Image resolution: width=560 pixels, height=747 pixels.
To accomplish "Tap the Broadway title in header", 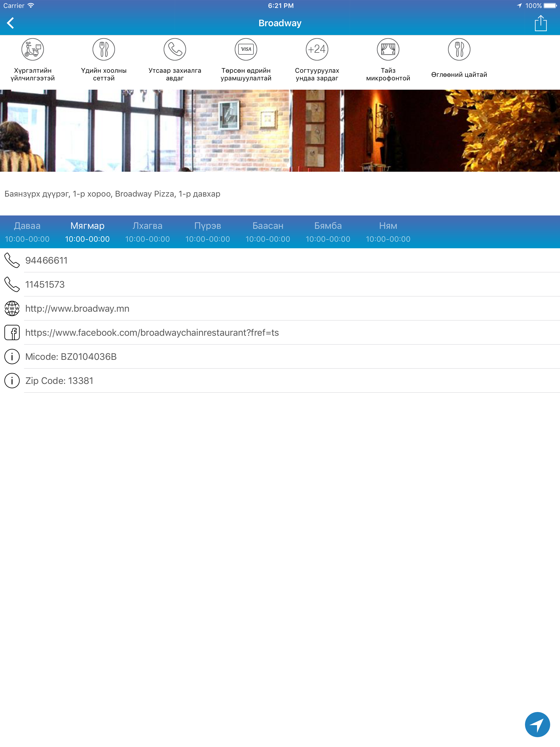I will pyautogui.click(x=280, y=23).
